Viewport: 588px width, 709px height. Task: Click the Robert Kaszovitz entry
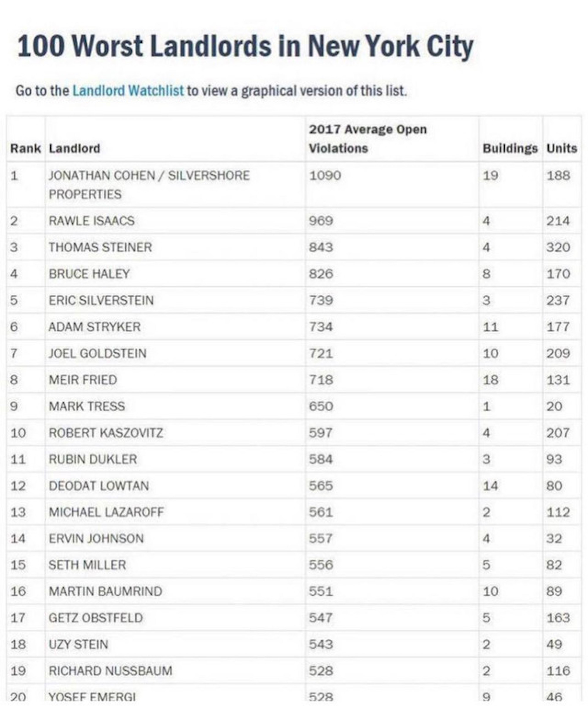click(x=106, y=433)
